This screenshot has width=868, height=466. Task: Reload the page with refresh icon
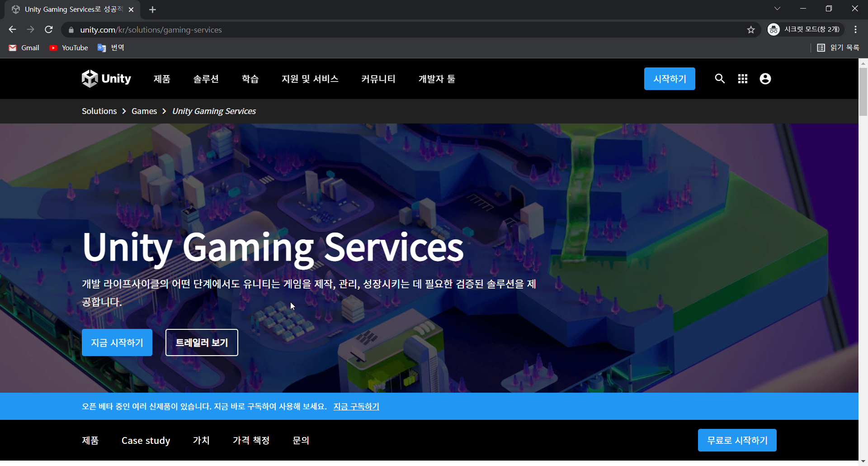(49, 29)
